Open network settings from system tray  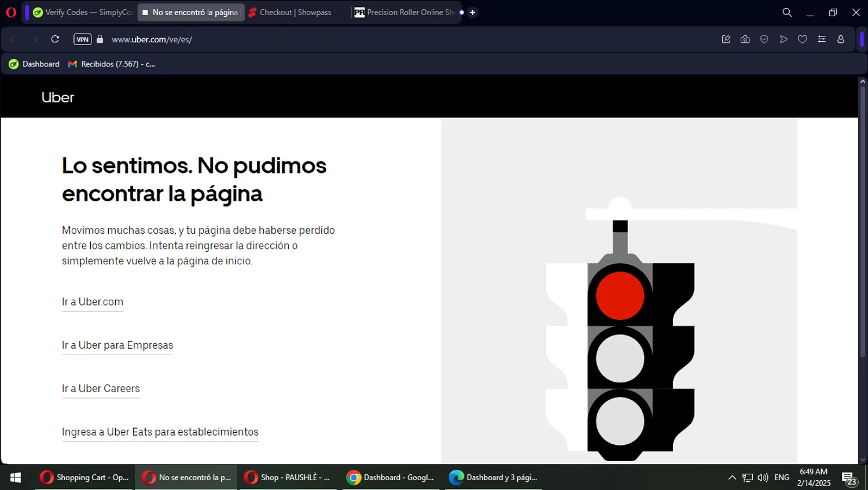coord(748,477)
